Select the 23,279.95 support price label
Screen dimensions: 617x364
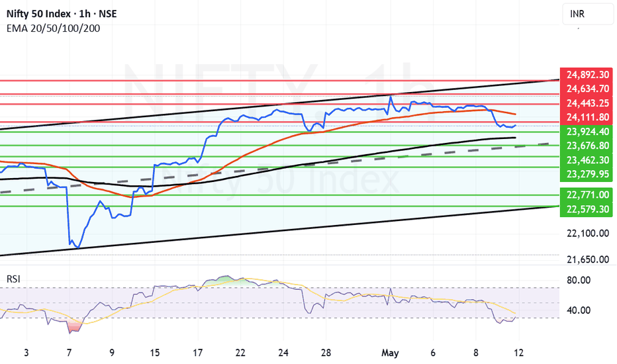click(x=587, y=174)
